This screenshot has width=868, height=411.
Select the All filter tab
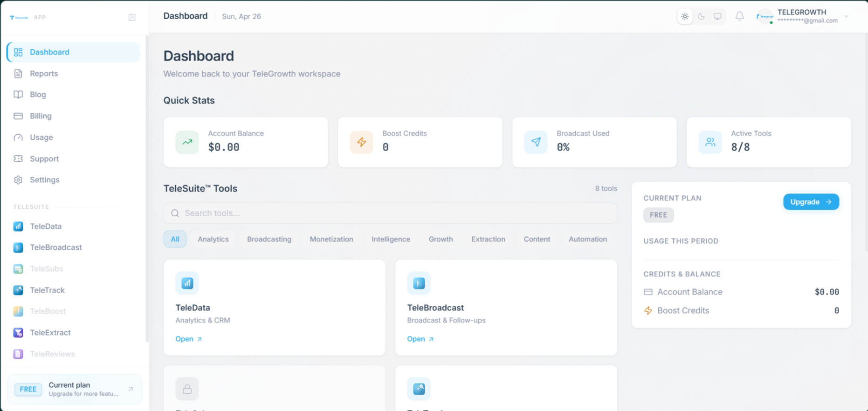pyautogui.click(x=175, y=239)
